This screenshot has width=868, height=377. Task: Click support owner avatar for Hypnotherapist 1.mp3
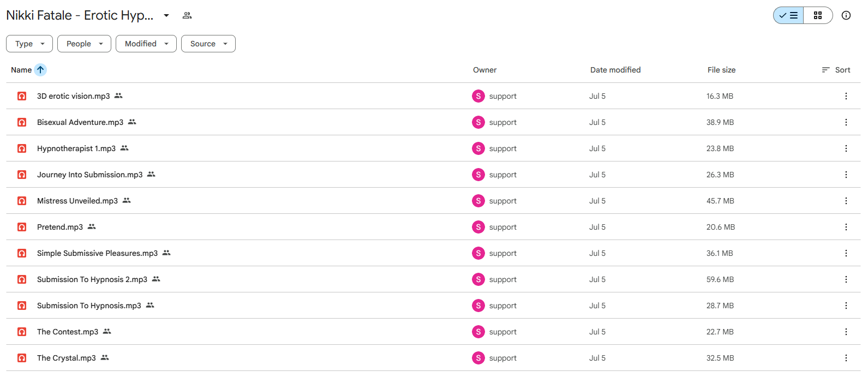(x=478, y=148)
